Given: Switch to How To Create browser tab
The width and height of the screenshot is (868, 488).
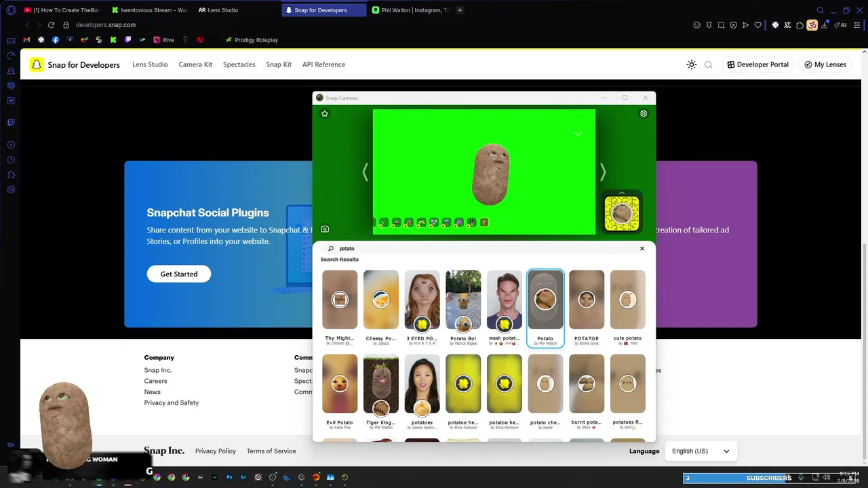Looking at the screenshot, I should (61, 10).
